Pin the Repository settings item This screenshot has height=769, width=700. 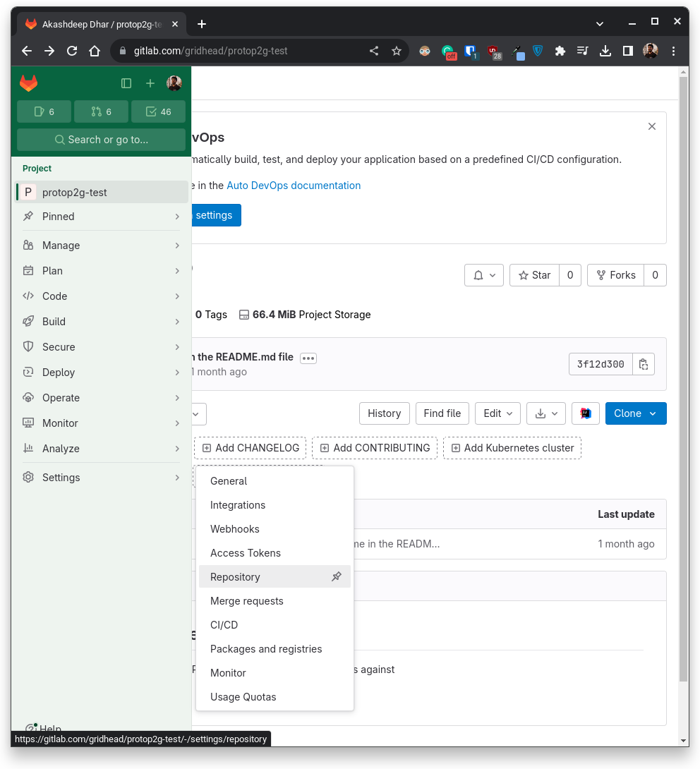(337, 577)
